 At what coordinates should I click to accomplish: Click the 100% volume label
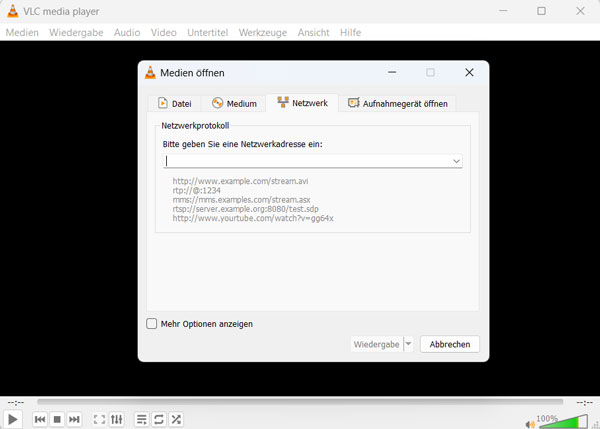point(547,418)
